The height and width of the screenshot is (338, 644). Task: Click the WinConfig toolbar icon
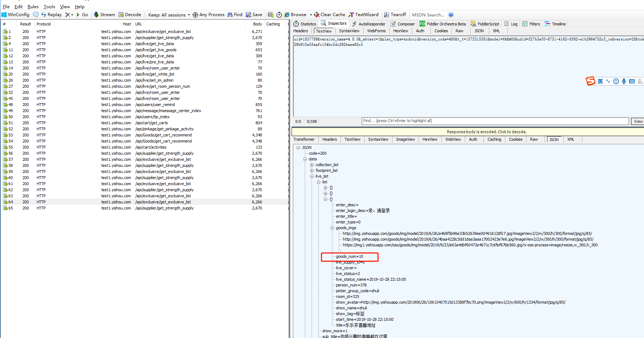coord(4,15)
